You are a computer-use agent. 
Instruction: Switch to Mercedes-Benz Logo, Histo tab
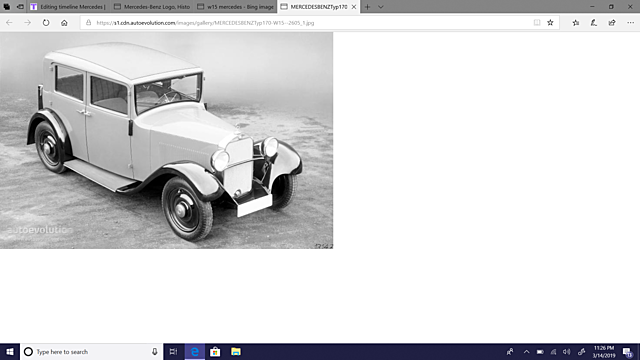click(x=152, y=7)
